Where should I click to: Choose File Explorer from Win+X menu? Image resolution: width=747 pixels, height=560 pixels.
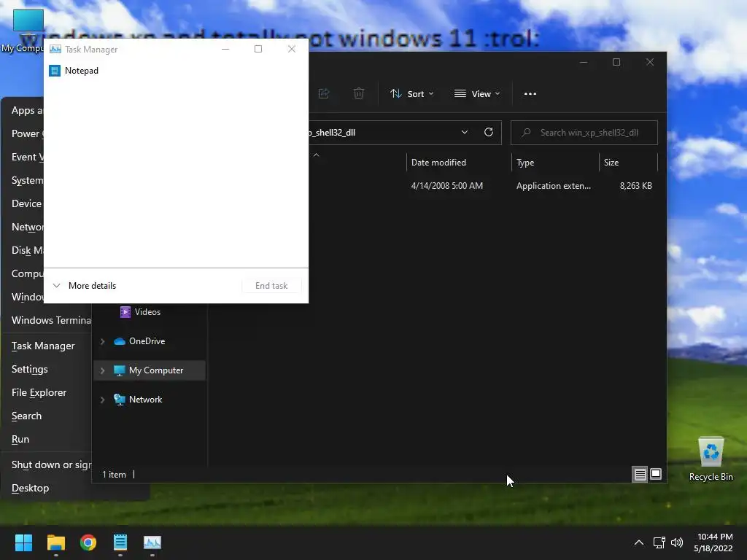pos(47,392)
